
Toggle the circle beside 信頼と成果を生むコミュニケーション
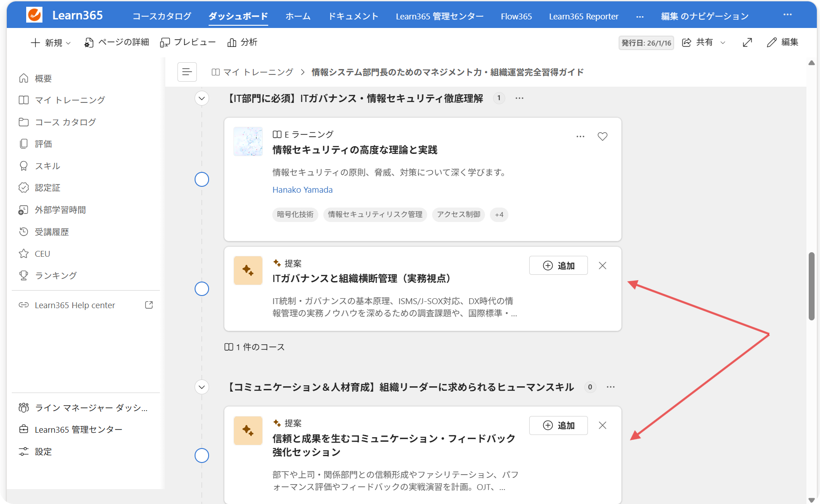pyautogui.click(x=202, y=456)
